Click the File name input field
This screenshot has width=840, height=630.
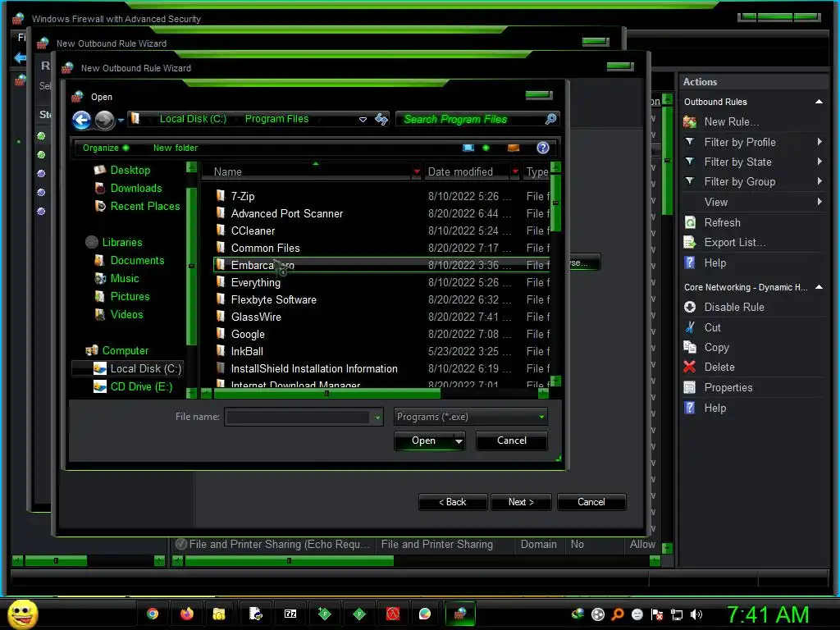point(298,417)
